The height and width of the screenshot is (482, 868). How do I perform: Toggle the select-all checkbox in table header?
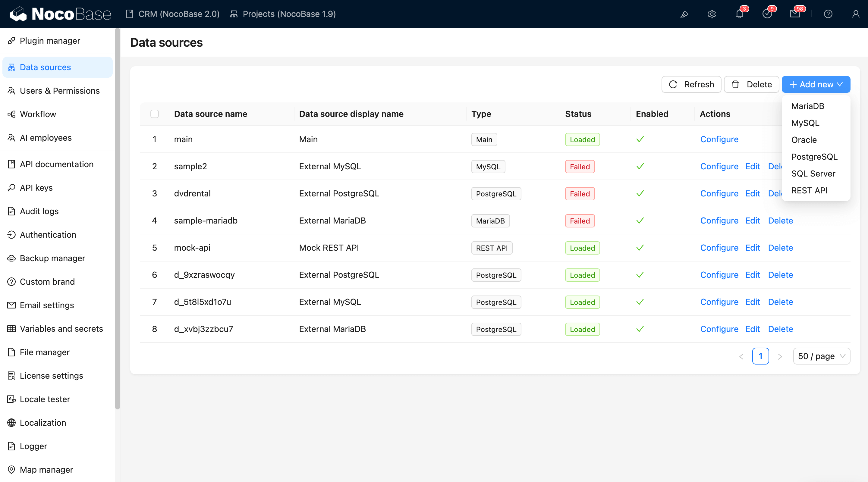(x=155, y=114)
